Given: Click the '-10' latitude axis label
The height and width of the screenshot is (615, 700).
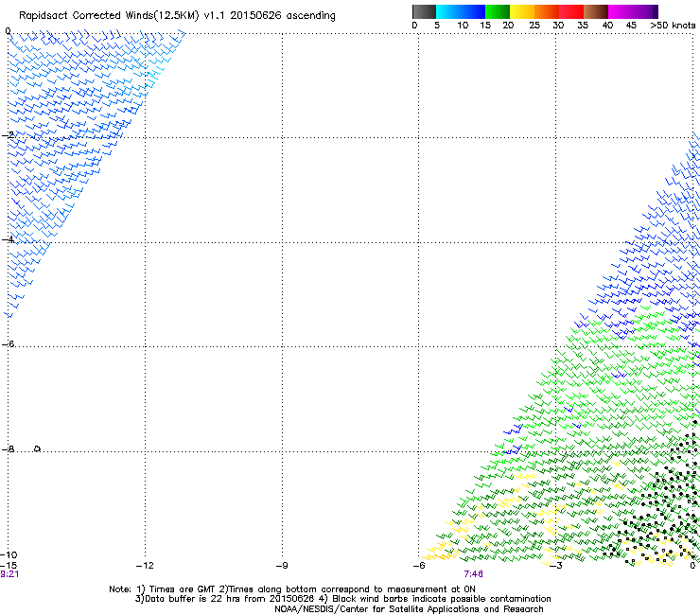Looking at the screenshot, I should coord(9,554).
